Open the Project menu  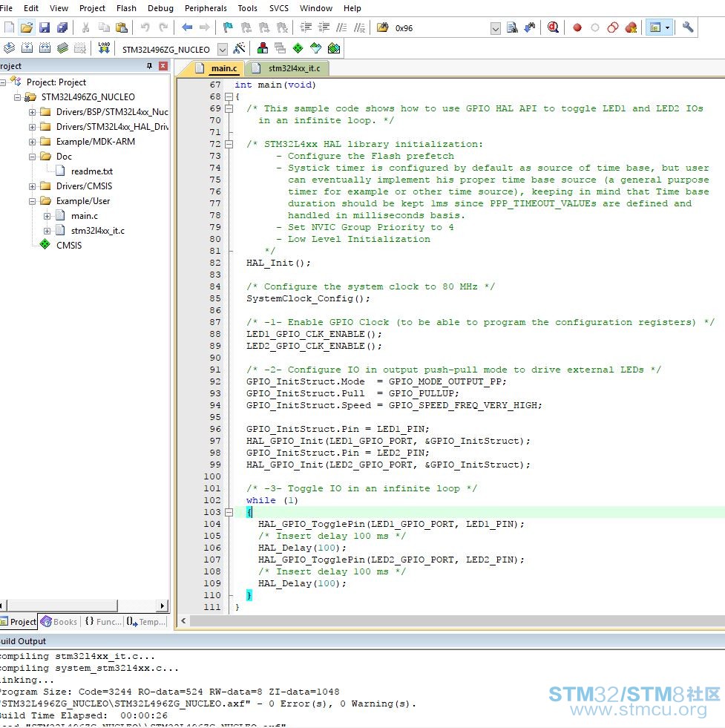coord(92,8)
